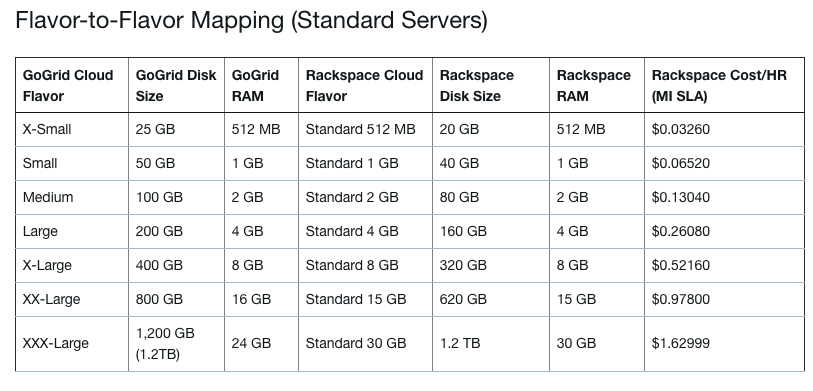This screenshot has height=391, width=813.
Task: Select the $0.26080 cost cell
Action: pos(724,231)
